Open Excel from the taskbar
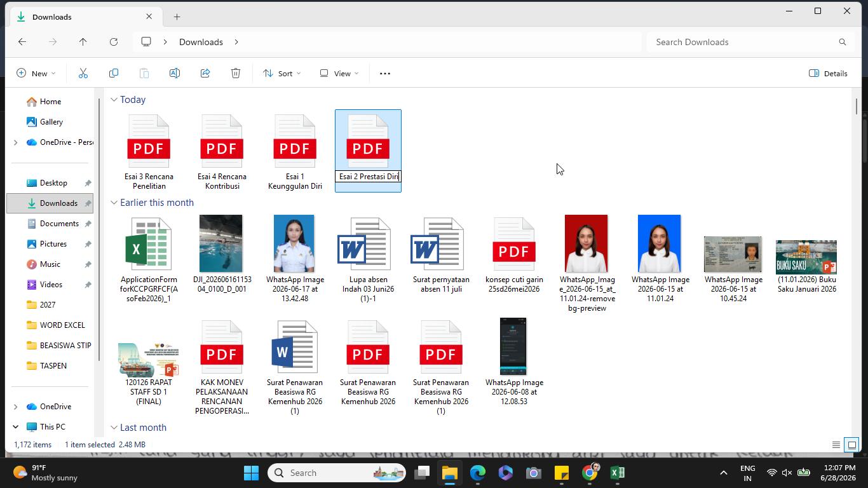 618,473
